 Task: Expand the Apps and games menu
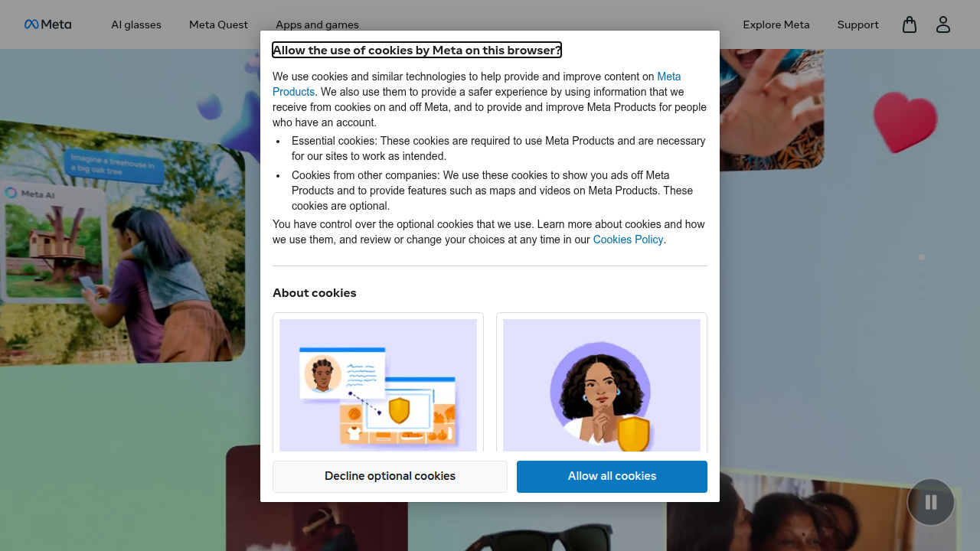click(x=317, y=24)
